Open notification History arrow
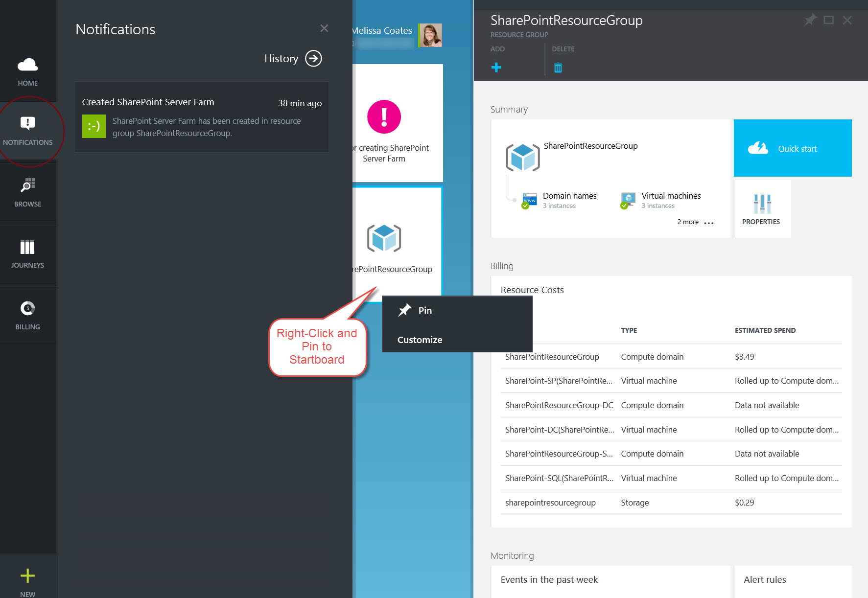The height and width of the screenshot is (598, 868). 314,59
